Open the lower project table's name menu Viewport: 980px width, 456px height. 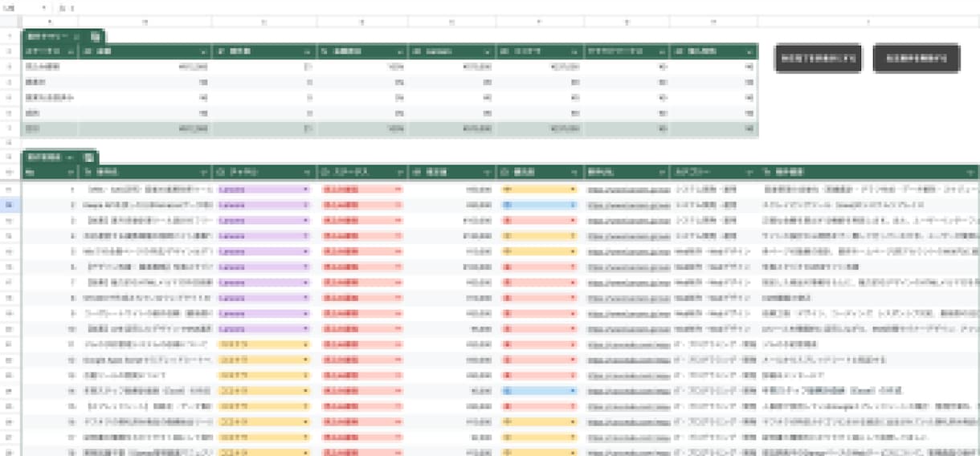(70, 157)
